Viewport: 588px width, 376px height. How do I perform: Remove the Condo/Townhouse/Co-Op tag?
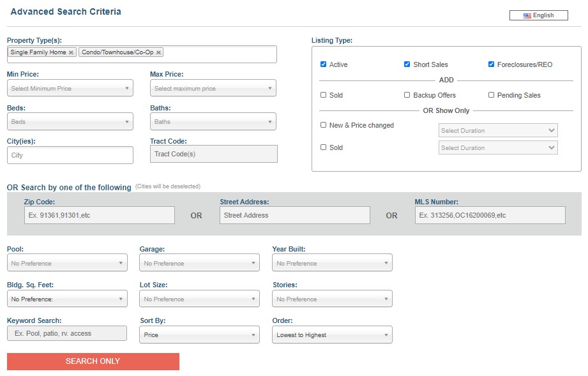tap(159, 52)
